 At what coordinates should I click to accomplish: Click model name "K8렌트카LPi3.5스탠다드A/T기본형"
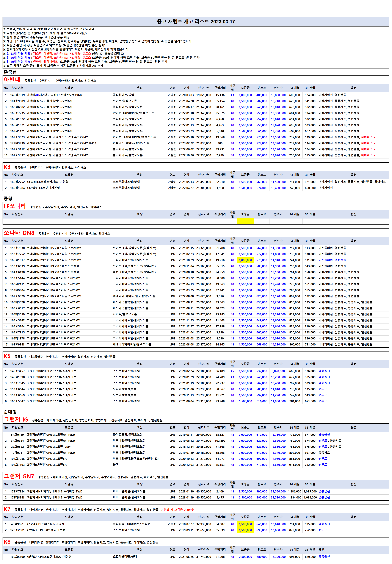coord(49,557)
